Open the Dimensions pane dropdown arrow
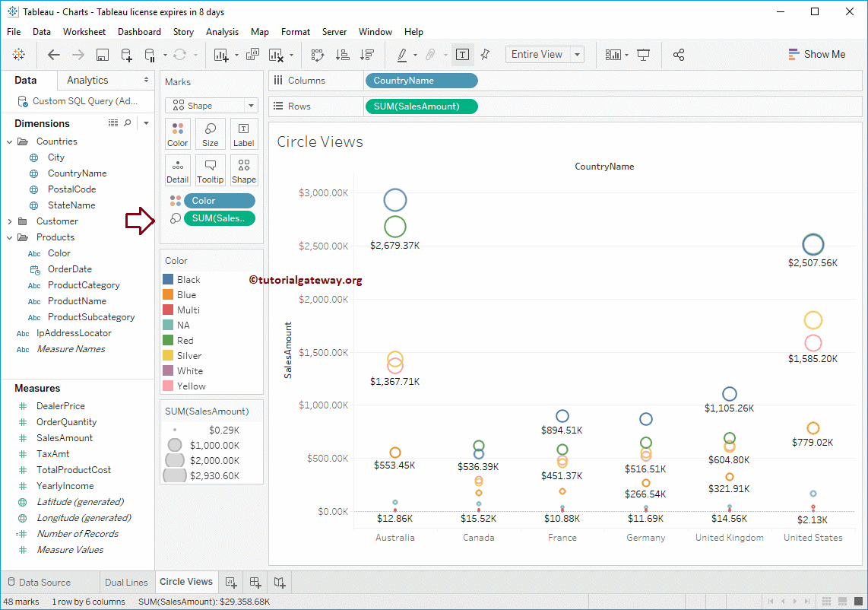The image size is (868, 610). pos(146,123)
